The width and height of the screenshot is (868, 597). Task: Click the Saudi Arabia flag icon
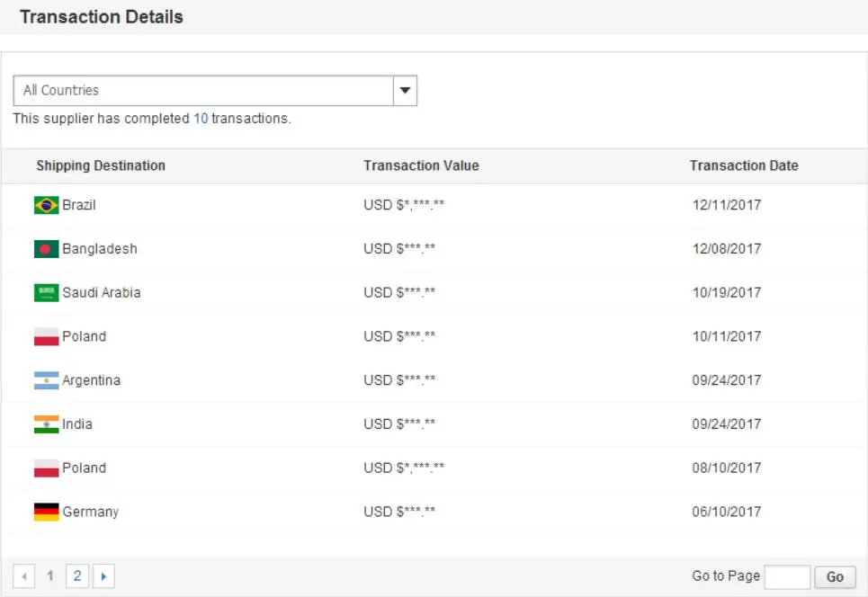pyautogui.click(x=46, y=293)
